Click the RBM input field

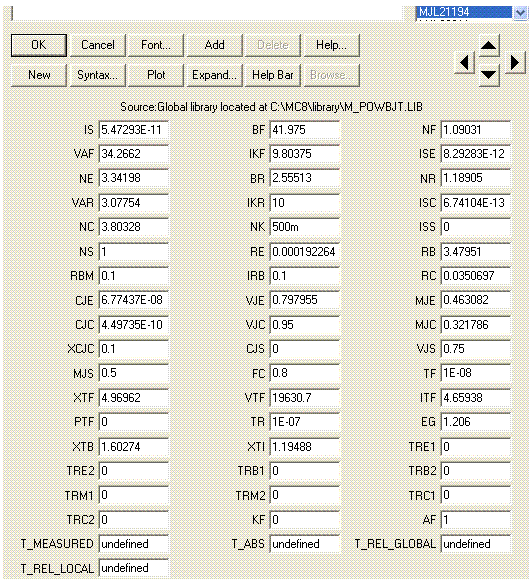tap(134, 276)
